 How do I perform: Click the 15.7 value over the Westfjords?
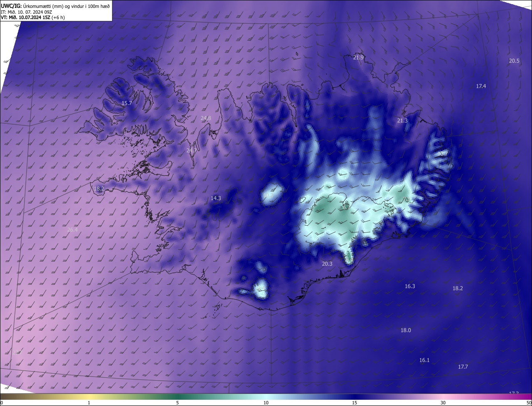(126, 103)
